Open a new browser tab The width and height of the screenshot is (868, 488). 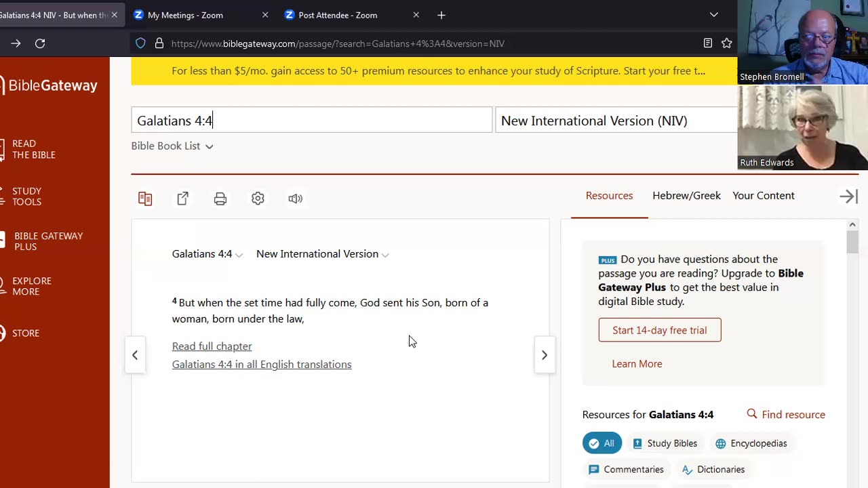pos(441,15)
